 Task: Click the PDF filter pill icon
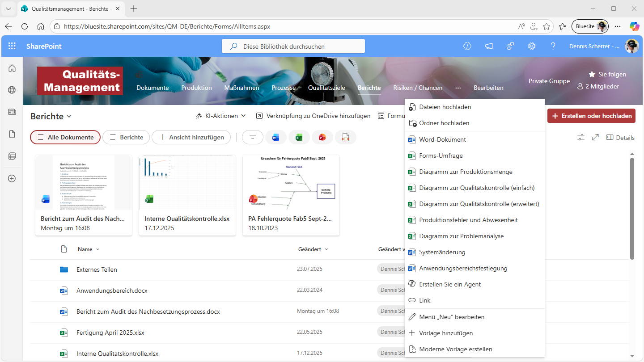tap(345, 137)
